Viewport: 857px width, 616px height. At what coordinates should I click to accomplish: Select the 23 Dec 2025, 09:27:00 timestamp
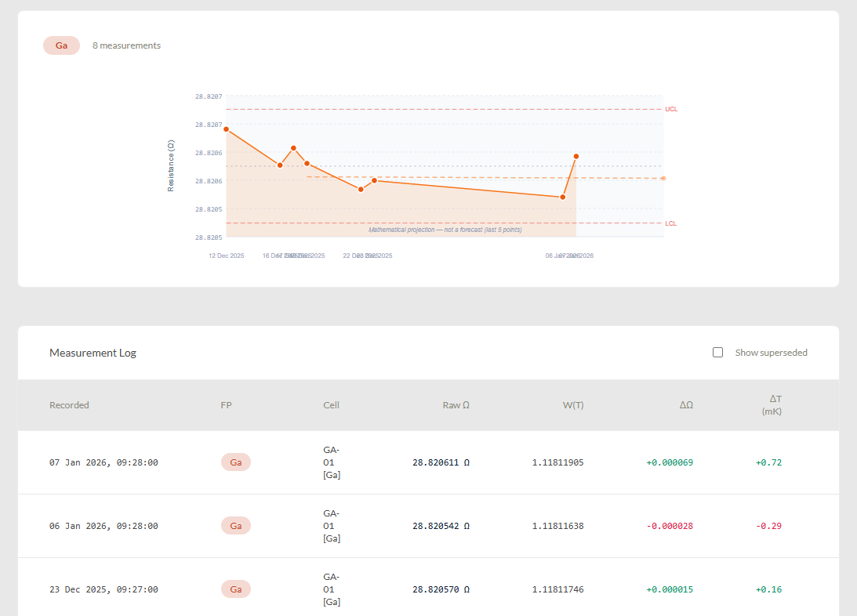pos(103,589)
